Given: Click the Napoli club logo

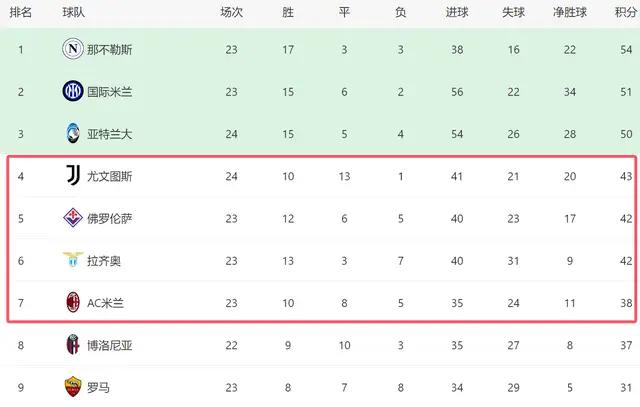Looking at the screenshot, I should pyautogui.click(x=73, y=49).
